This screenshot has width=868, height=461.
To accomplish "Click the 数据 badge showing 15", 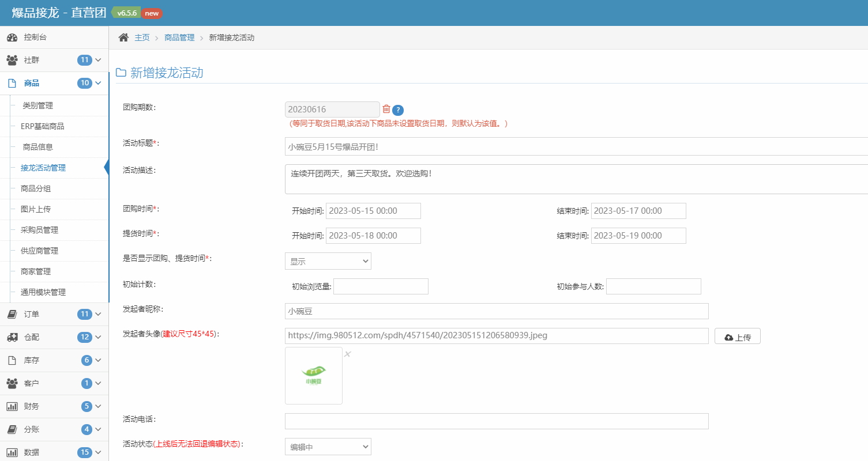I will (85, 452).
